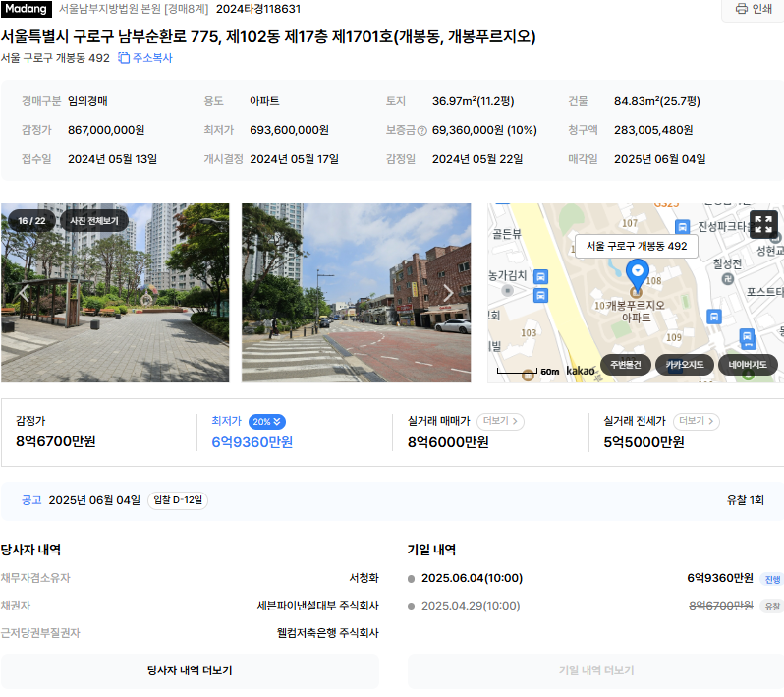Screen dimensions: 784x697
Task: Click the court name 서울남부지방법원 본원 [경매8계]
Action: click(x=134, y=9)
